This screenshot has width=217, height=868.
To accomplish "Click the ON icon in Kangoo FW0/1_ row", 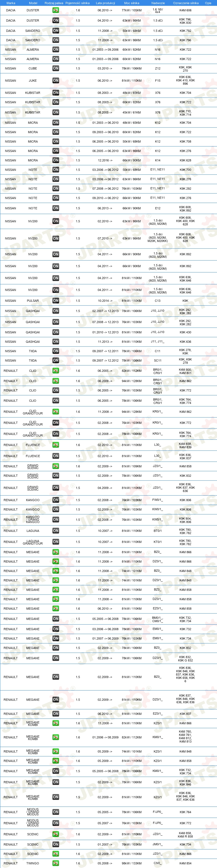I will click(56, 500).
